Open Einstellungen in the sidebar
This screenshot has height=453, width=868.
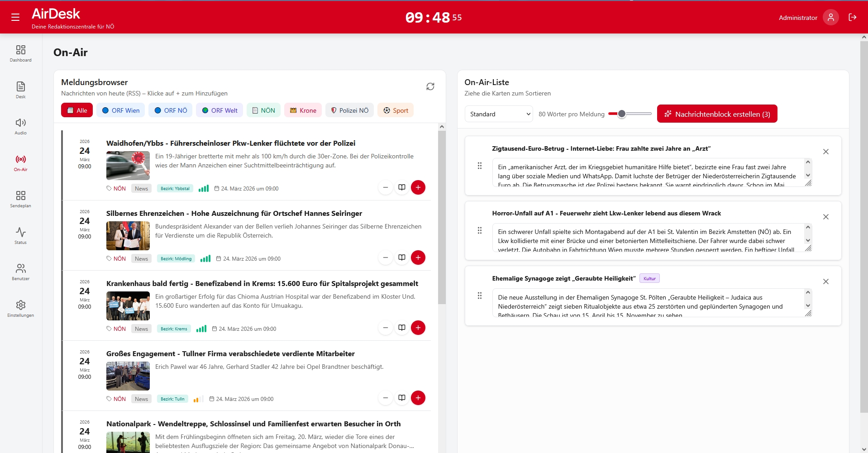20,309
